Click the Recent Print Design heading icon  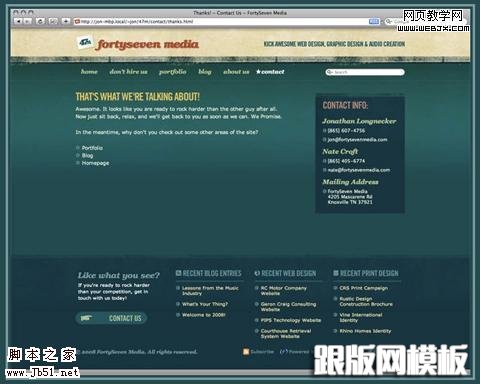pos(336,273)
